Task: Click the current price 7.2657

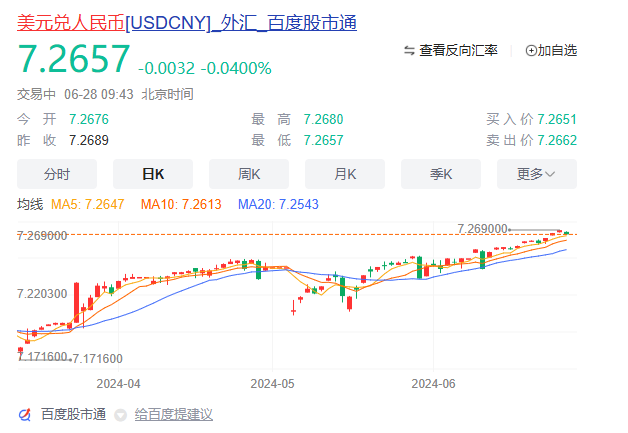Action: point(74,59)
